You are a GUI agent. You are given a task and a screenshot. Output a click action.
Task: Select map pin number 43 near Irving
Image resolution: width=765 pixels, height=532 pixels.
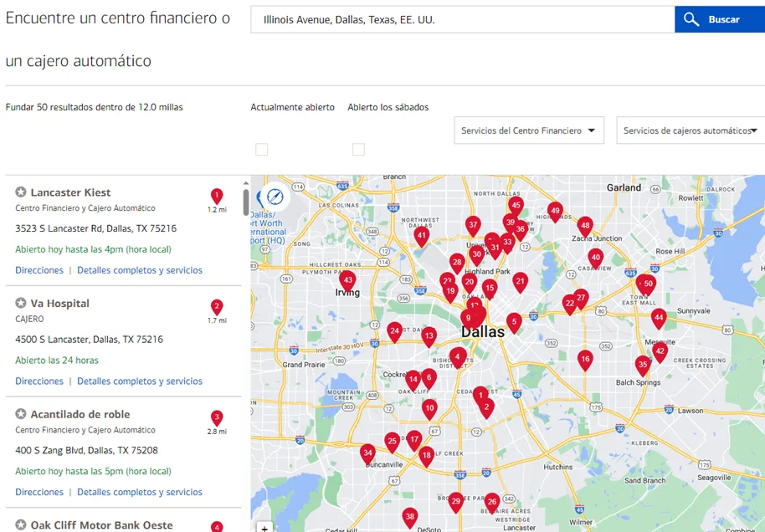pyautogui.click(x=347, y=282)
